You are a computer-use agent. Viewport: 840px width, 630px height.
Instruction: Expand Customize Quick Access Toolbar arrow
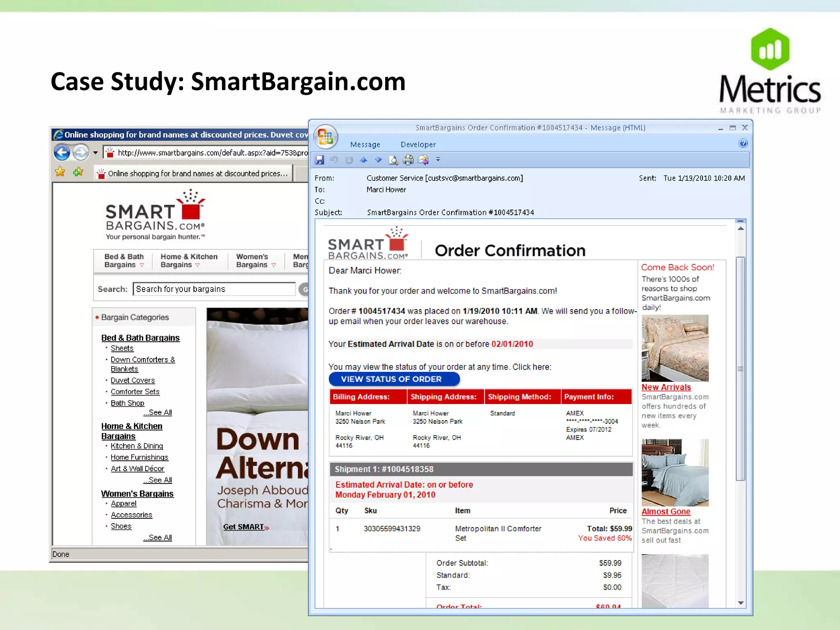click(438, 160)
